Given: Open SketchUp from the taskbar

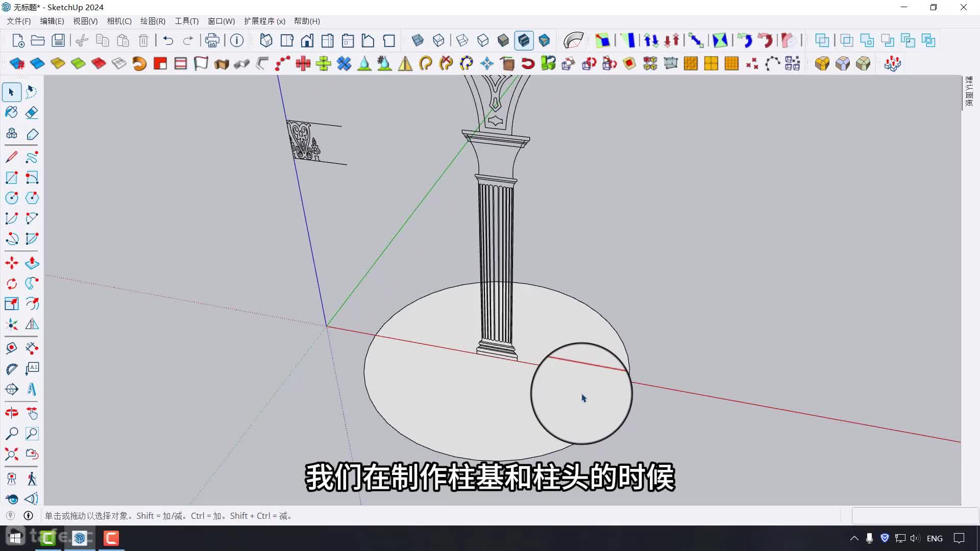Looking at the screenshot, I should [x=80, y=538].
